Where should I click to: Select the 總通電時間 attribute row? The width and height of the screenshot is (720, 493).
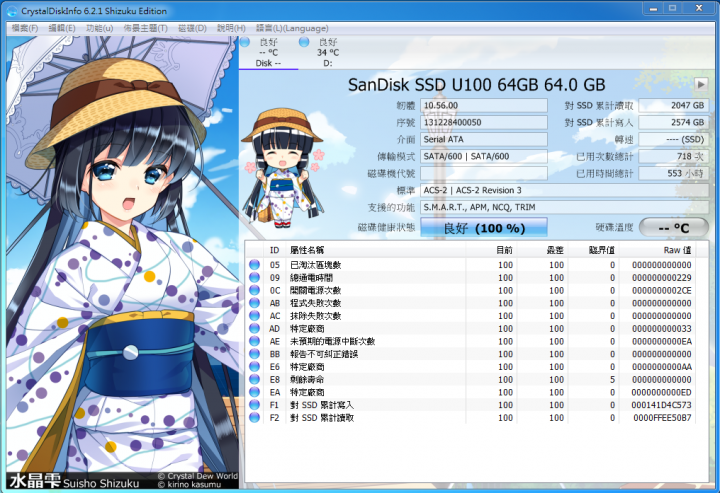pyautogui.click(x=472, y=278)
